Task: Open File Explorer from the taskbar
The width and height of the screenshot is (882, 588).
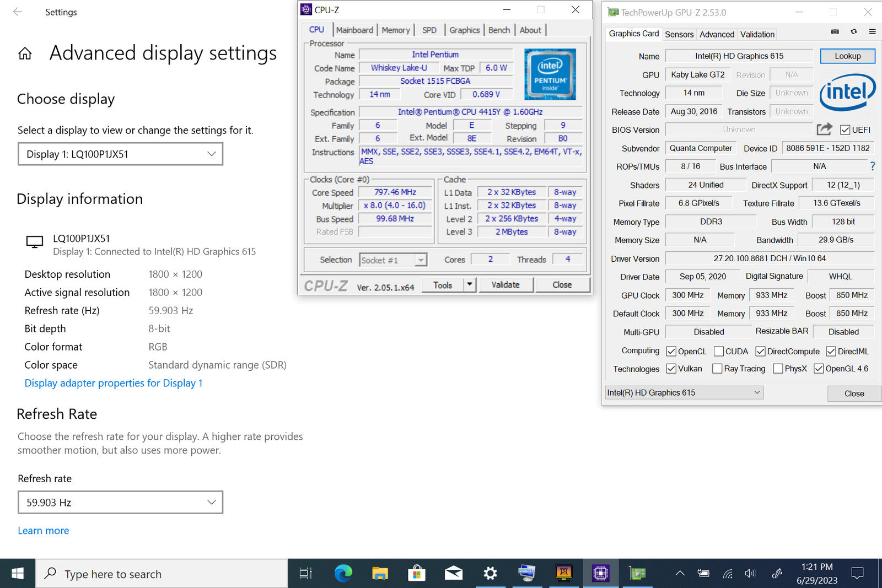Action: (380, 574)
